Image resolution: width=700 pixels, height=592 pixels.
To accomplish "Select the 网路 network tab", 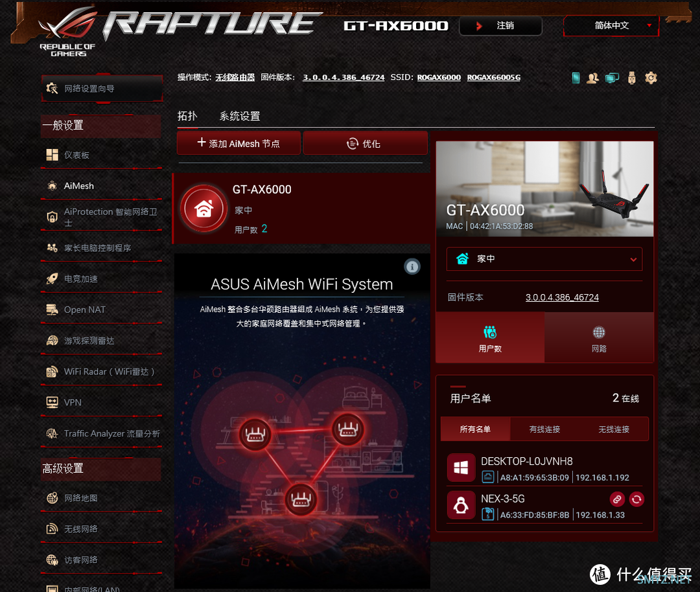I will click(x=599, y=337).
